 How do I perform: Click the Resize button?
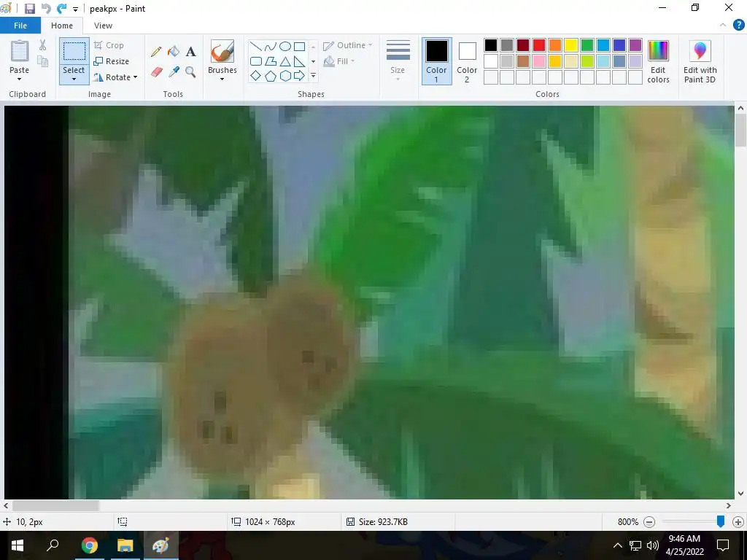click(x=112, y=61)
